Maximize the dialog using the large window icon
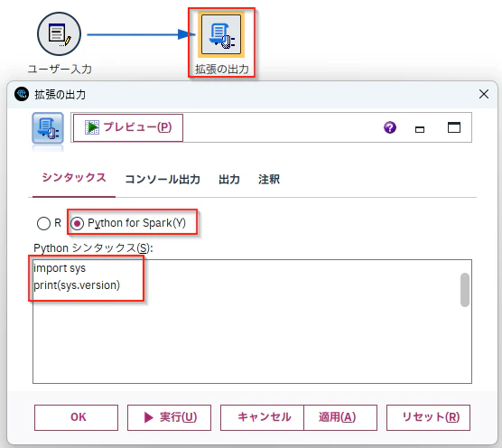This screenshot has width=502, height=448. pyautogui.click(x=454, y=127)
